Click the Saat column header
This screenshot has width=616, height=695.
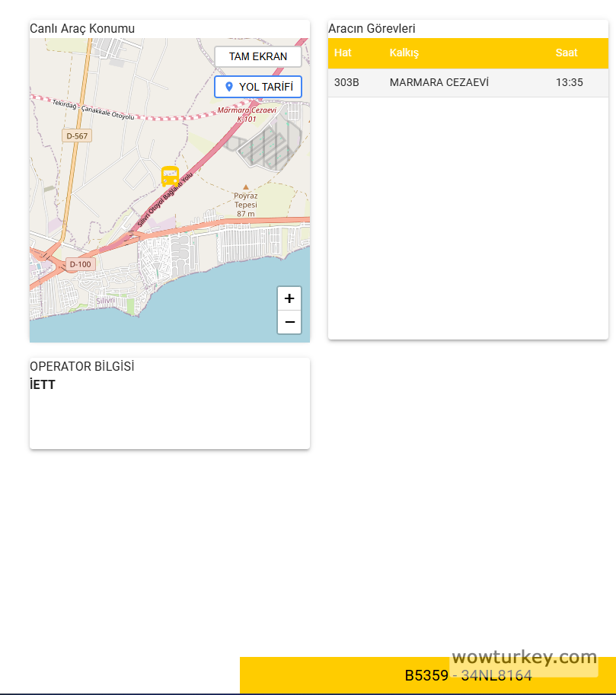tap(567, 53)
